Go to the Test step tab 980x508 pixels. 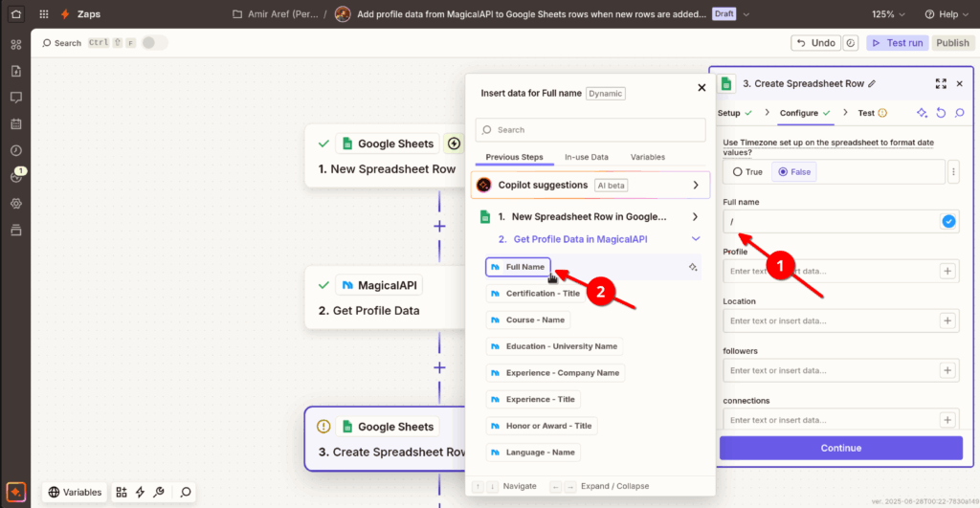(x=872, y=113)
